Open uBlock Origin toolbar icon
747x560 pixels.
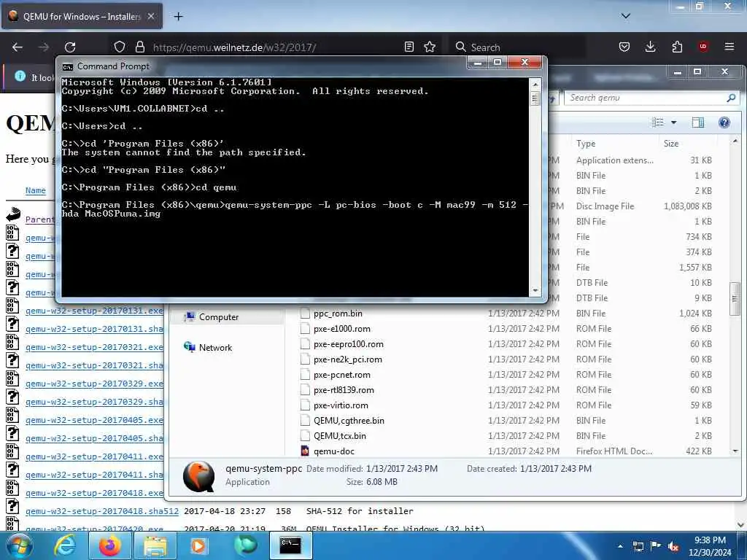(703, 47)
